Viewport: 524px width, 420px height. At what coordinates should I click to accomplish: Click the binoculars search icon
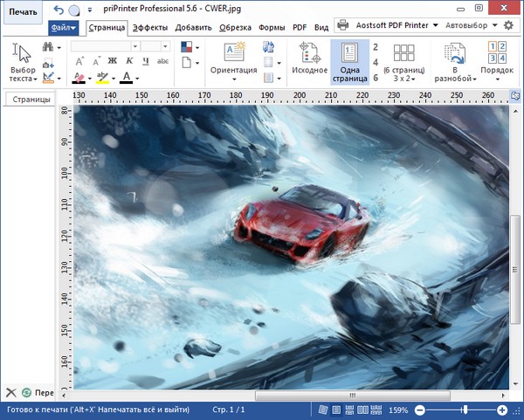[48, 46]
